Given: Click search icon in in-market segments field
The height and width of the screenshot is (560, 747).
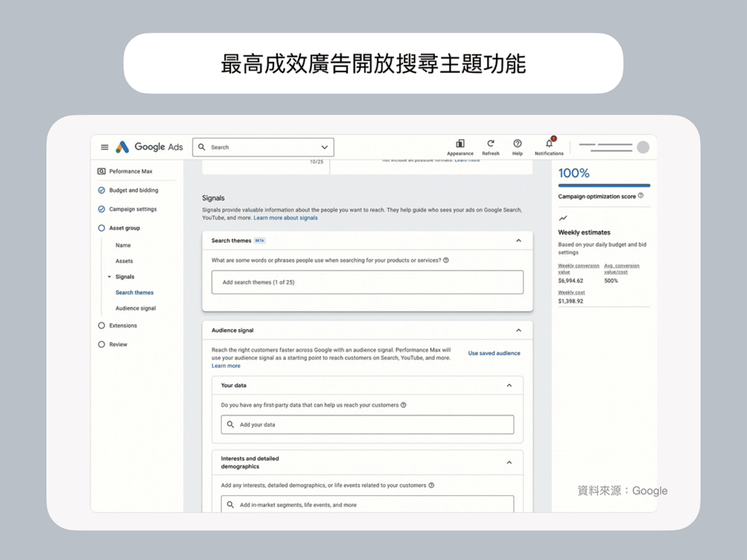Looking at the screenshot, I should pos(231,505).
